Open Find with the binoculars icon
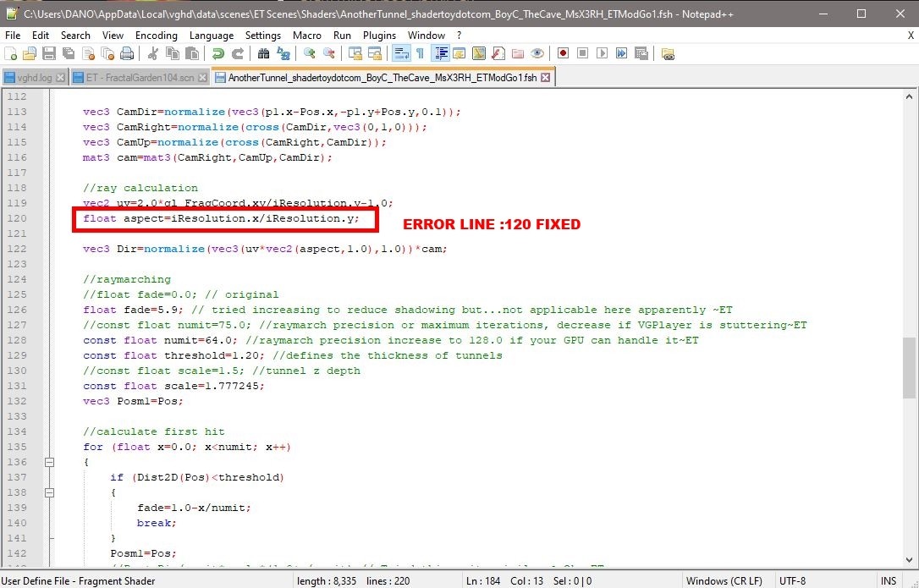The width and height of the screenshot is (919, 588). click(x=264, y=54)
